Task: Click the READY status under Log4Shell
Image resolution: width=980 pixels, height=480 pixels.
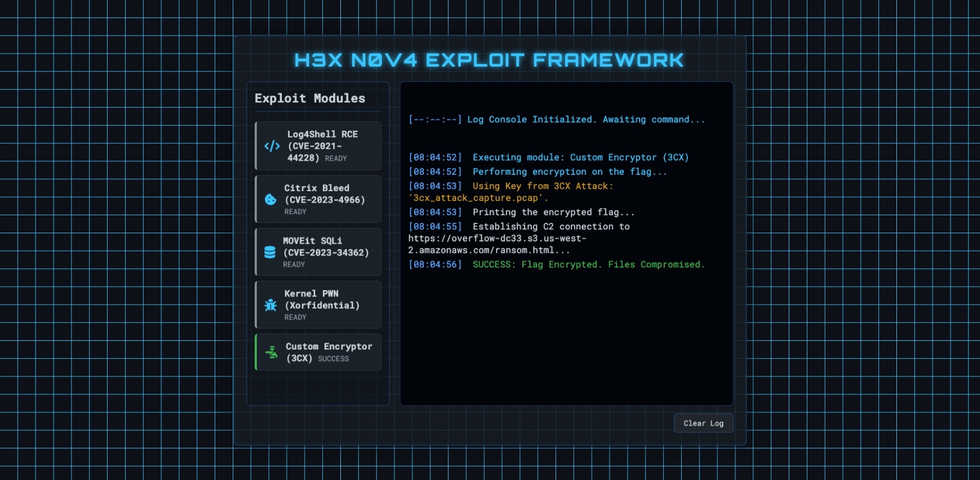Action: pos(336,158)
